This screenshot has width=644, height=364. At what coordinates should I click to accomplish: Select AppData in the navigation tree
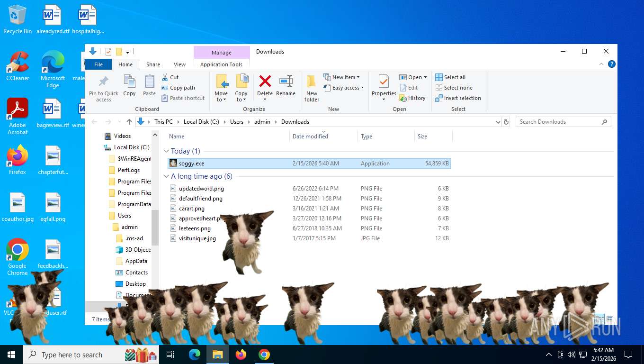(136, 261)
